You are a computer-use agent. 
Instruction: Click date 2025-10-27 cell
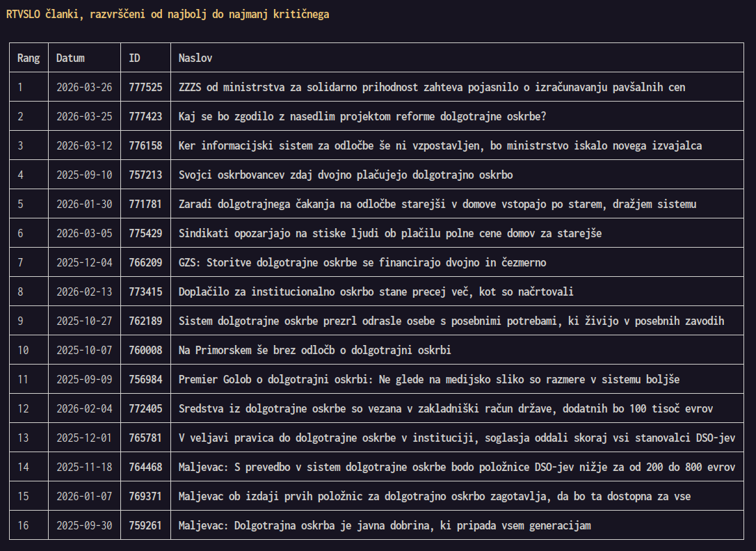pos(84,321)
